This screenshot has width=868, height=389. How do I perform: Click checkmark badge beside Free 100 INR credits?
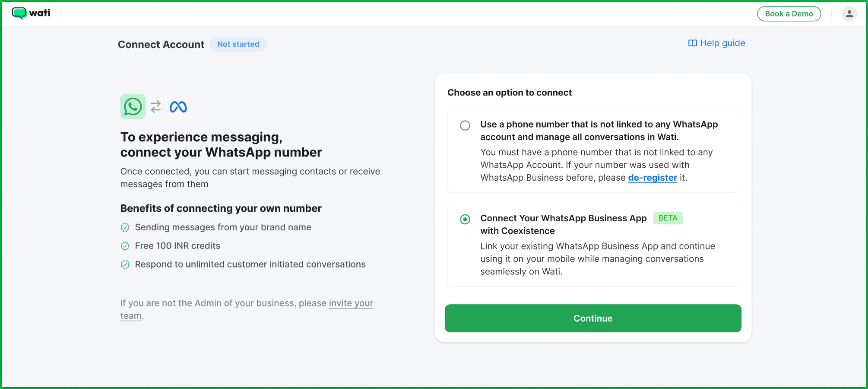(x=125, y=246)
